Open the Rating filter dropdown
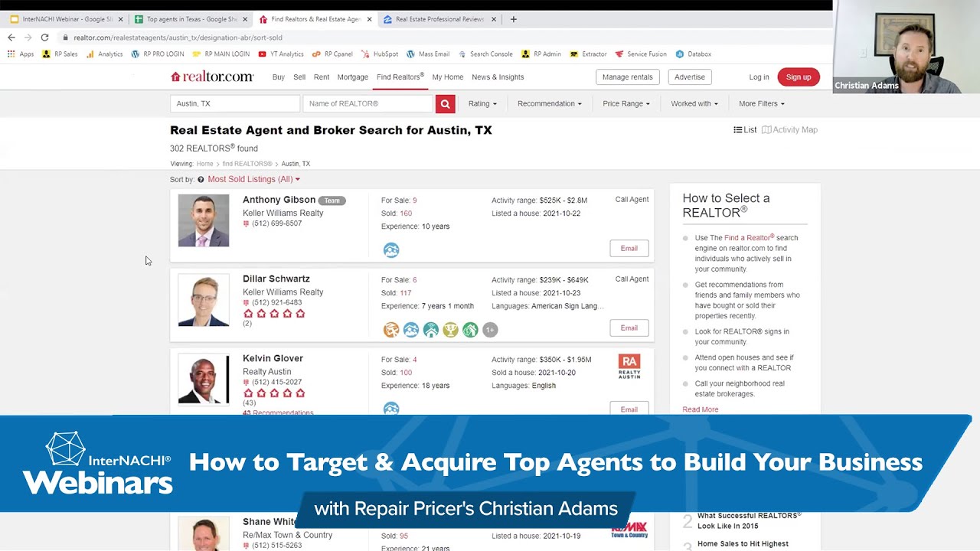Image resolution: width=980 pixels, height=551 pixels. pyautogui.click(x=482, y=103)
